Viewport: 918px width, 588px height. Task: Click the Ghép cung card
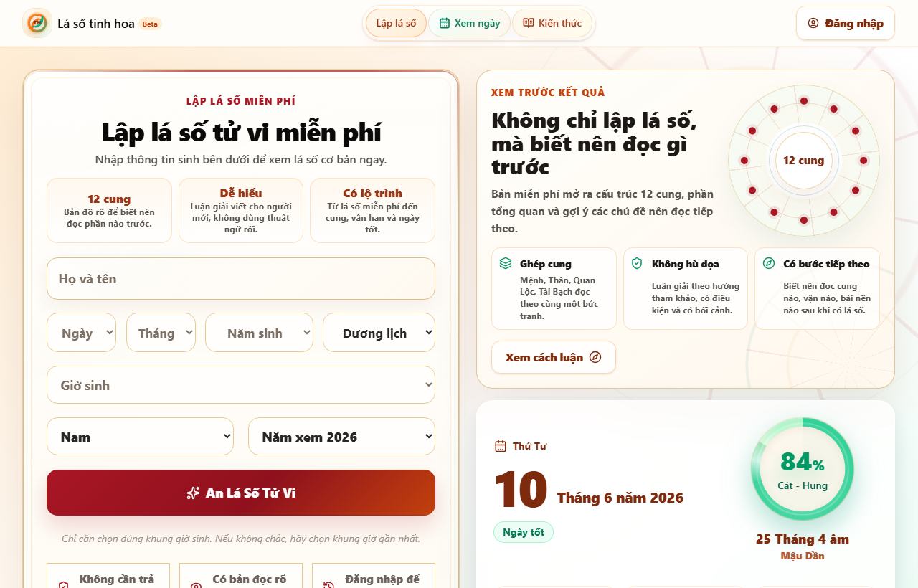(554, 288)
